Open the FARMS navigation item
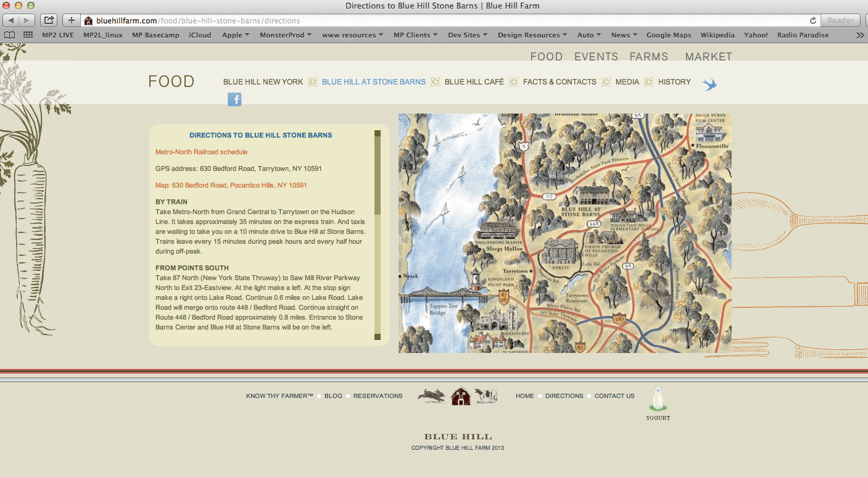This screenshot has height=477, width=868. tap(649, 57)
